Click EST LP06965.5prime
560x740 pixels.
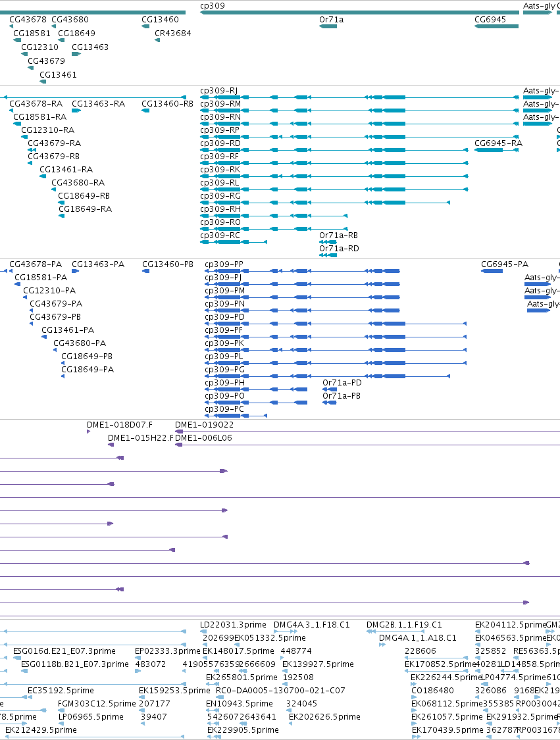91,717
